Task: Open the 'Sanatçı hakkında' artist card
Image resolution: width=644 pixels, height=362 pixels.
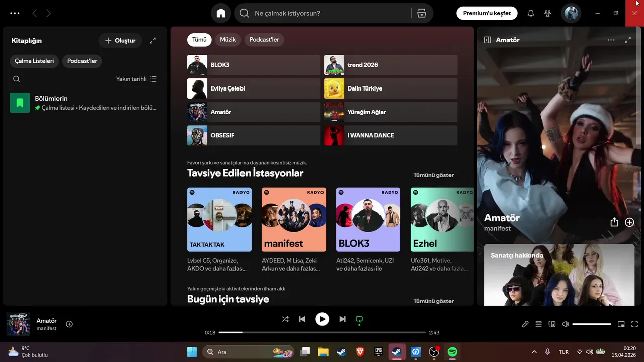Action: (559, 275)
